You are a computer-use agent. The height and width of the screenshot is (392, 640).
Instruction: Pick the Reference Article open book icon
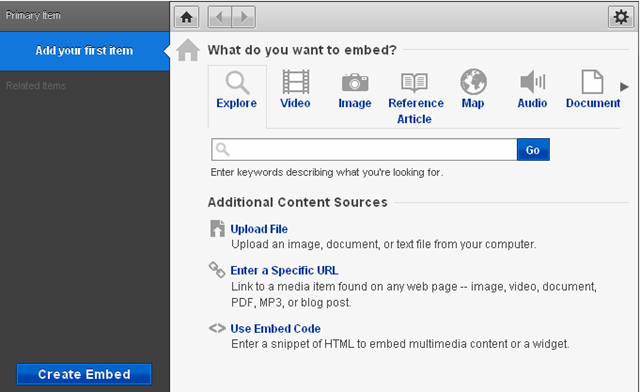click(x=414, y=82)
